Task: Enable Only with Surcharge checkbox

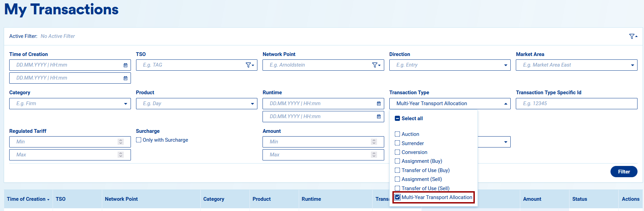Action: tap(139, 140)
